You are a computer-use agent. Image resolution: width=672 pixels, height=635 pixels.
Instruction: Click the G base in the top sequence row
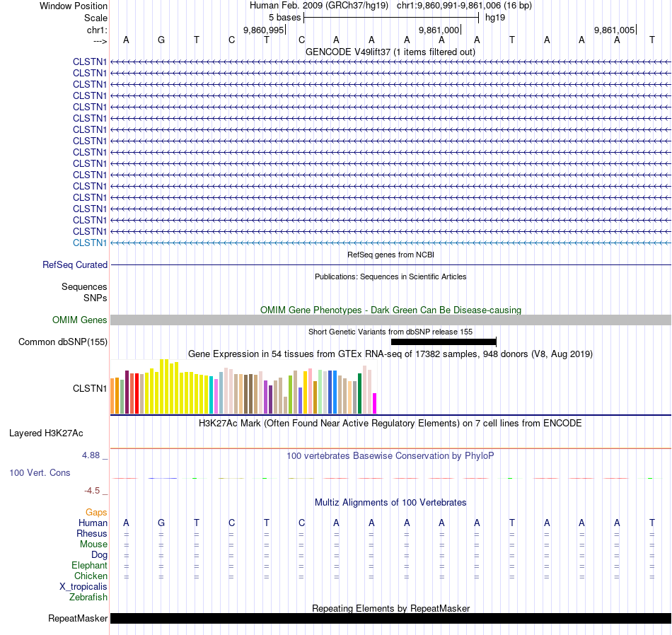[x=161, y=40]
